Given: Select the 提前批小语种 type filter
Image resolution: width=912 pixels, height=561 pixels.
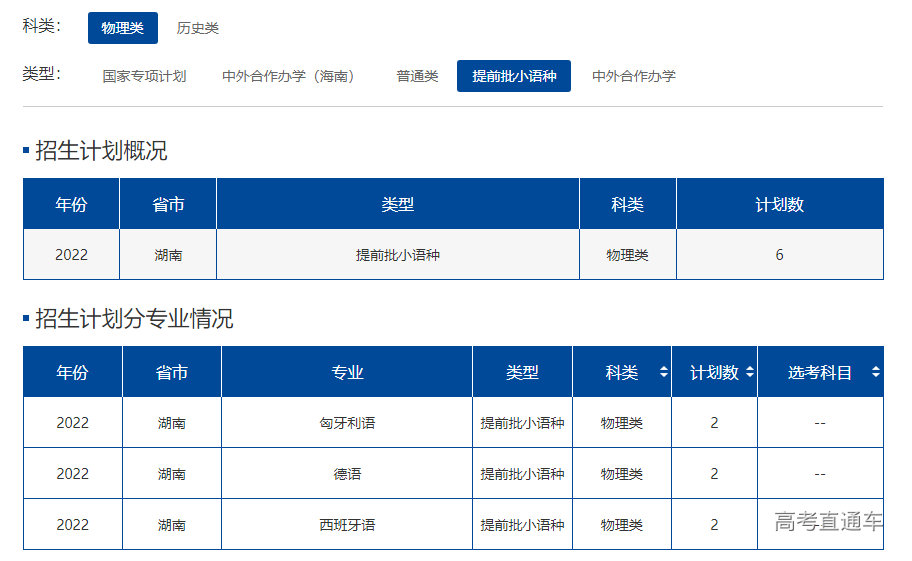Looking at the screenshot, I should pos(514,76).
